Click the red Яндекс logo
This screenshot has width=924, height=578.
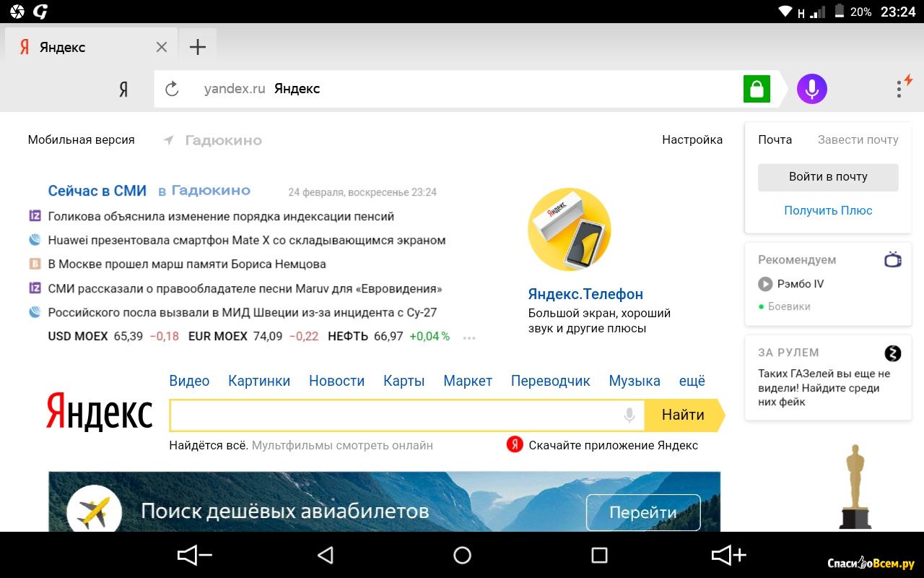[x=100, y=413]
